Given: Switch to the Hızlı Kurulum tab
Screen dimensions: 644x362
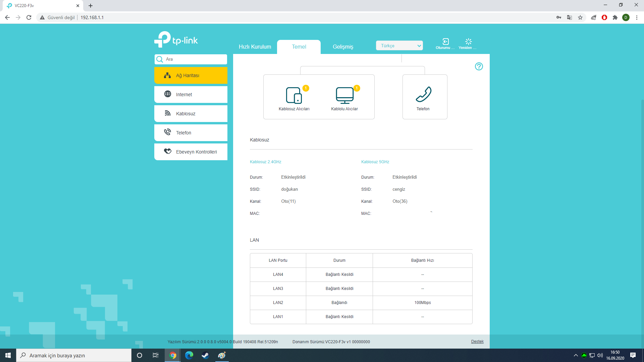Looking at the screenshot, I should click(255, 47).
